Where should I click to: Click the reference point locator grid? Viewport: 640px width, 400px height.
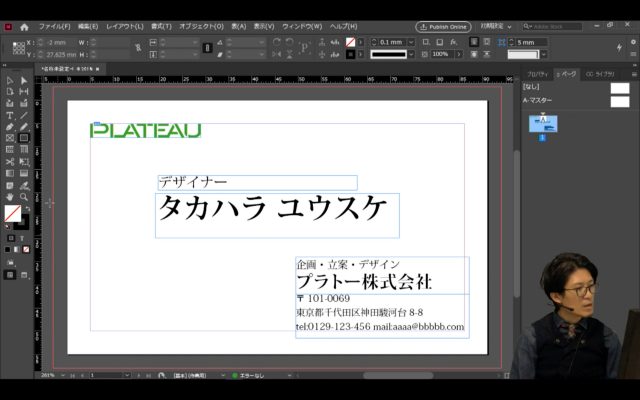(x=19, y=48)
